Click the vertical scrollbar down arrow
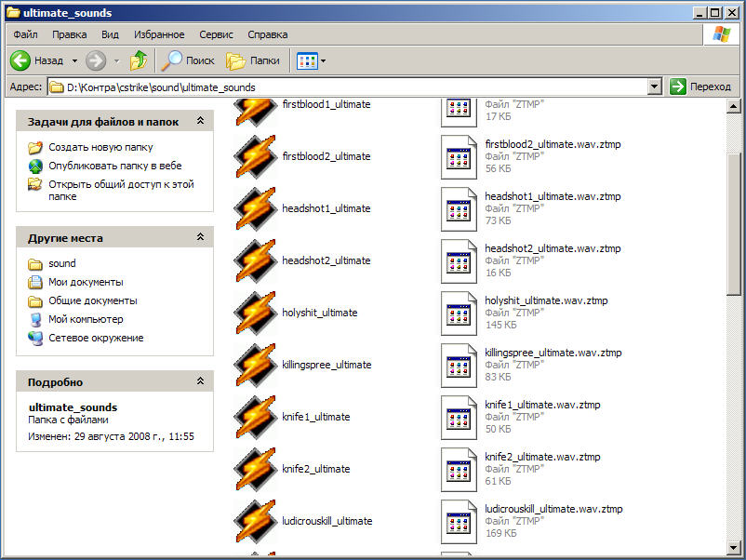Image resolution: width=746 pixels, height=560 pixels. [x=733, y=548]
